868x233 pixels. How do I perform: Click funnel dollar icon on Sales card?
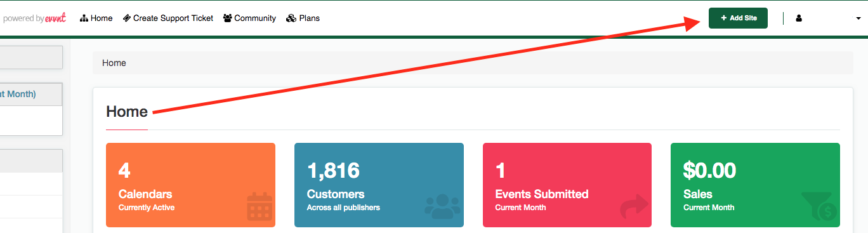pos(819,206)
